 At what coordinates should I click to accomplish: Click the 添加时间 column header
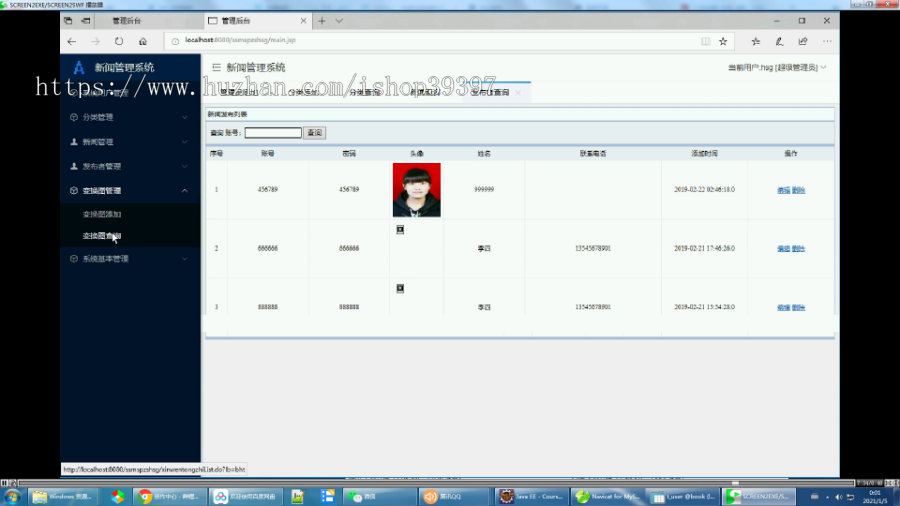click(704, 154)
